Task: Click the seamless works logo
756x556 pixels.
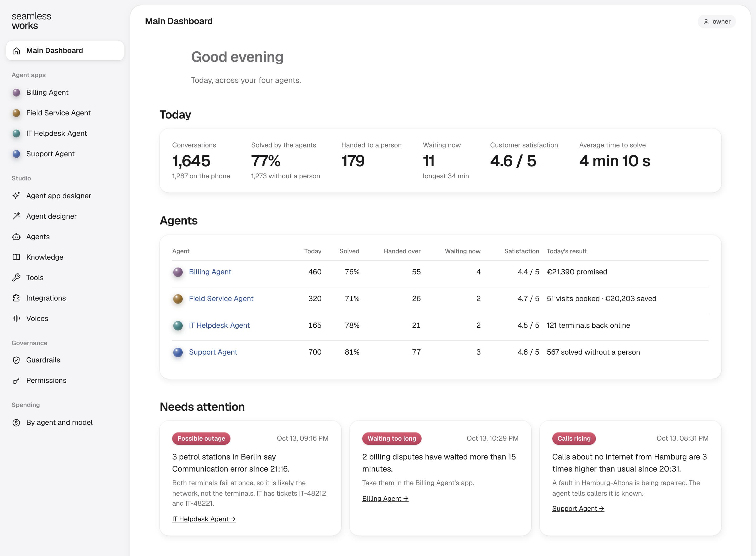Action: (x=31, y=21)
